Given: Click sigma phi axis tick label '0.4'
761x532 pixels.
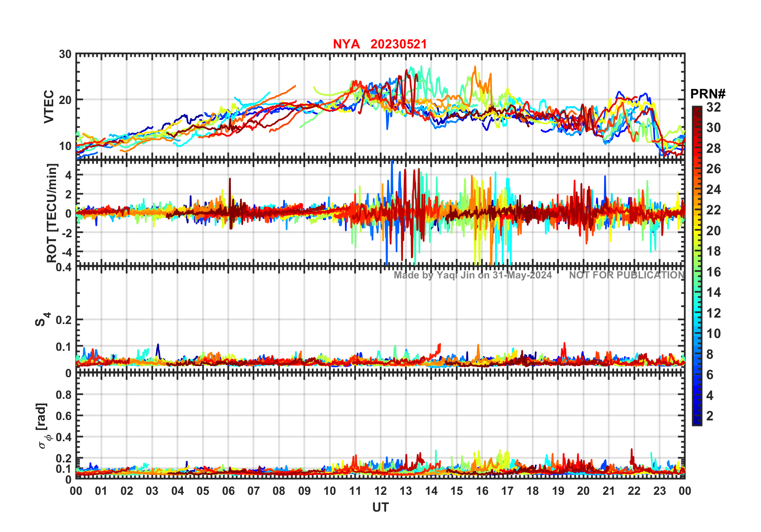Looking at the screenshot, I should coord(64,437).
